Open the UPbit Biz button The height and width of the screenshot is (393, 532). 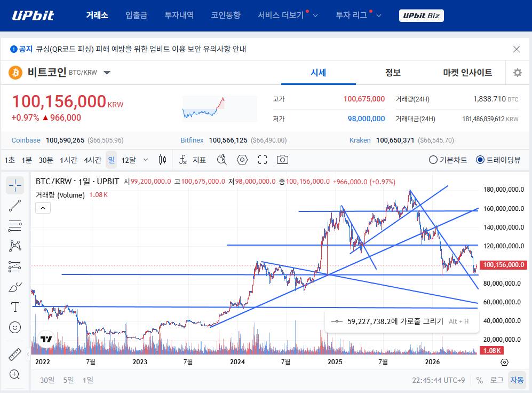coord(422,15)
